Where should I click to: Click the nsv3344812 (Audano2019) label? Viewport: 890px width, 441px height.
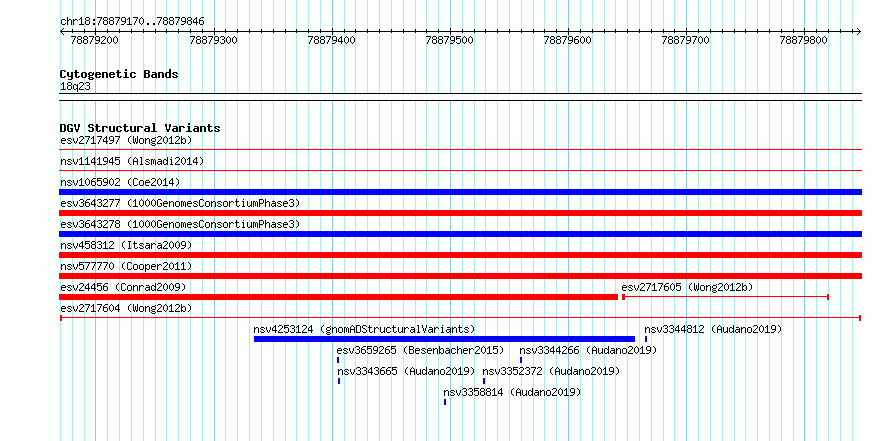713,329
